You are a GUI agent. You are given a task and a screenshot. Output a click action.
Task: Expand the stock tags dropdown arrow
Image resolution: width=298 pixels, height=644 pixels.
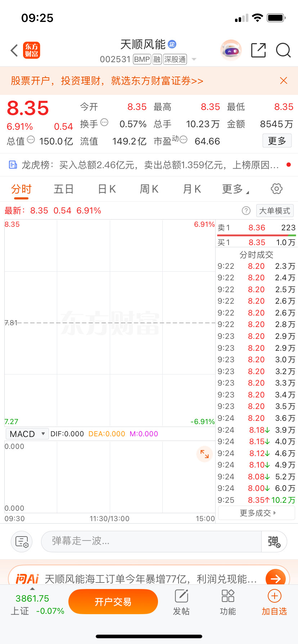pyautogui.click(x=194, y=59)
